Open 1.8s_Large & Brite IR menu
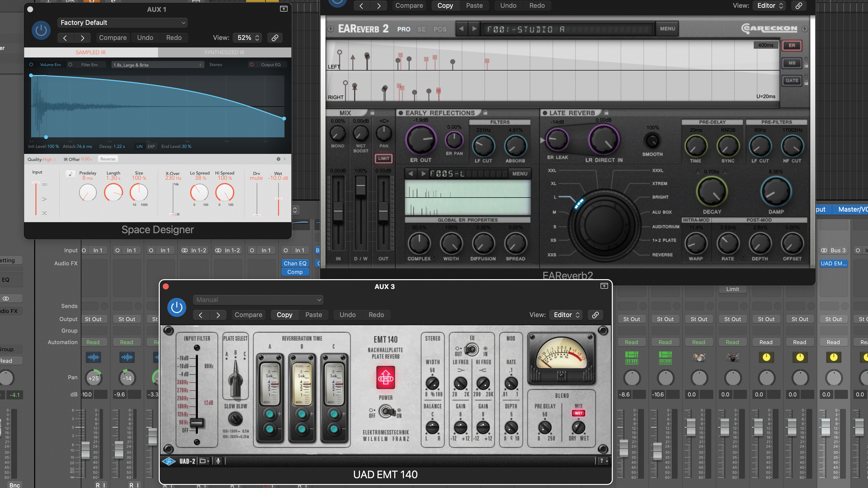 [158, 65]
